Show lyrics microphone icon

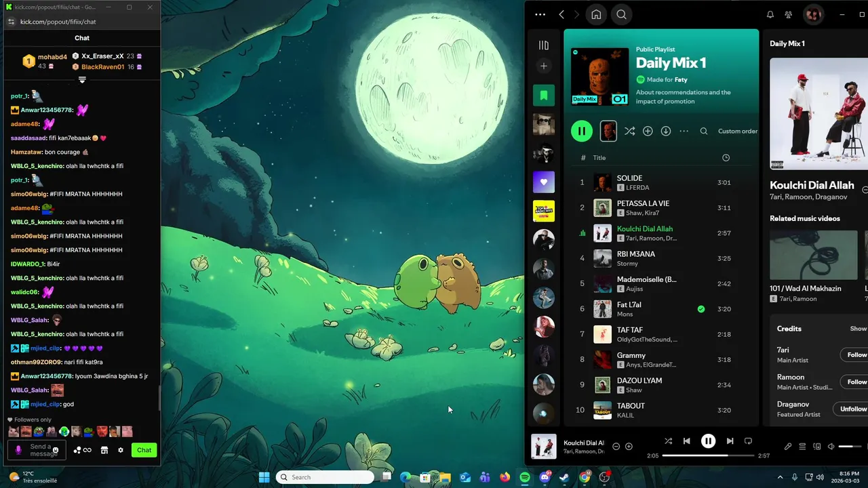(788, 446)
